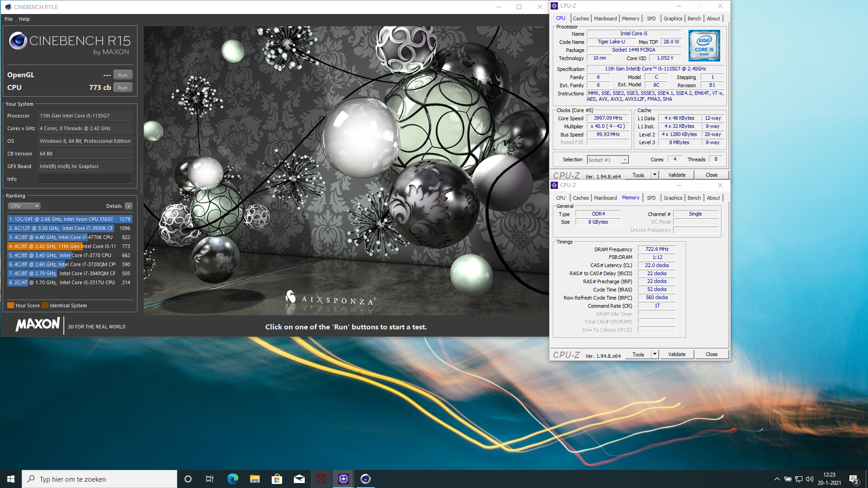Image resolution: width=868 pixels, height=488 pixels.
Task: Open the Socket #1 selection dropdown
Action: [x=608, y=160]
